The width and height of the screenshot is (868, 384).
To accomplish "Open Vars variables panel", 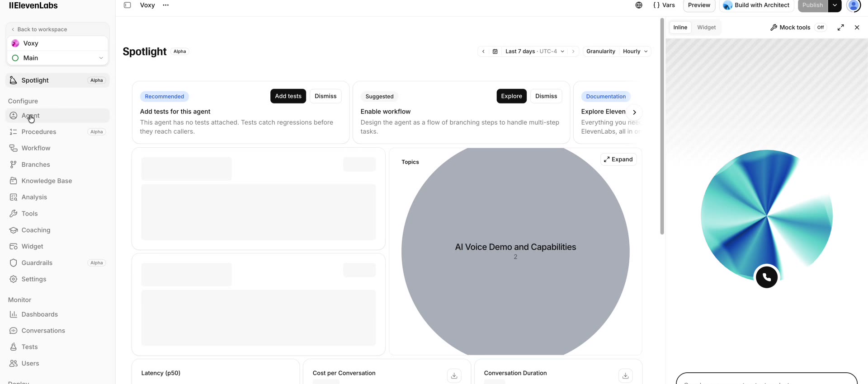I will pos(664,5).
